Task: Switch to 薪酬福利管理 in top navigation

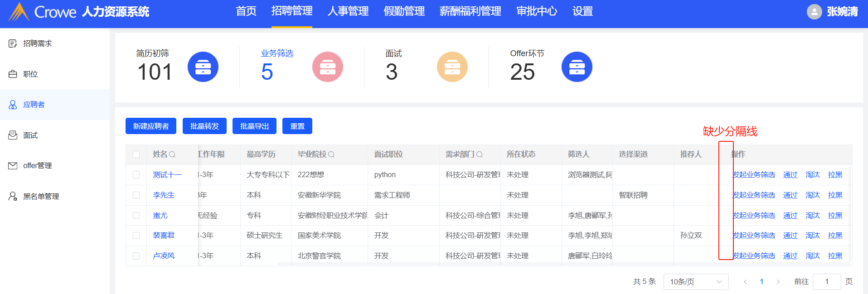Action: coord(470,11)
